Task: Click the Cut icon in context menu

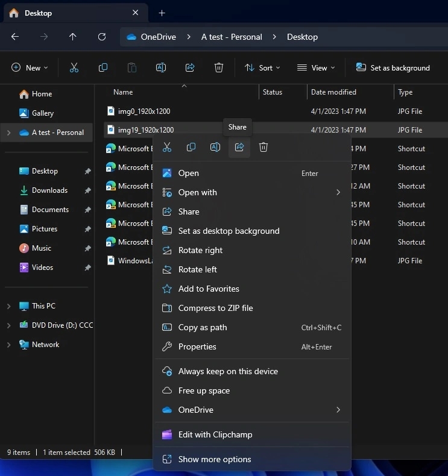Action: pos(167,147)
